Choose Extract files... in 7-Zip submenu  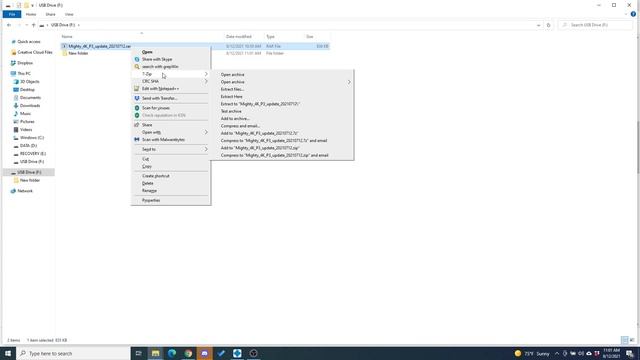coord(232,89)
